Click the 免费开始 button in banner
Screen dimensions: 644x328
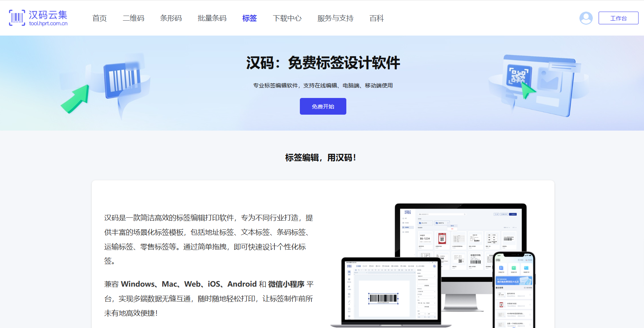[x=323, y=106]
